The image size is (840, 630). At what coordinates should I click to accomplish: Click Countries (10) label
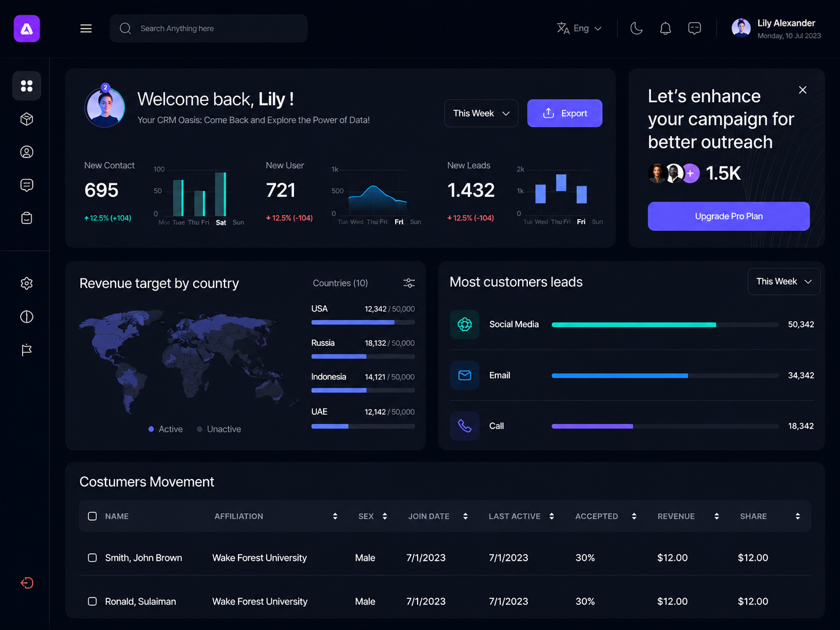pyautogui.click(x=341, y=283)
